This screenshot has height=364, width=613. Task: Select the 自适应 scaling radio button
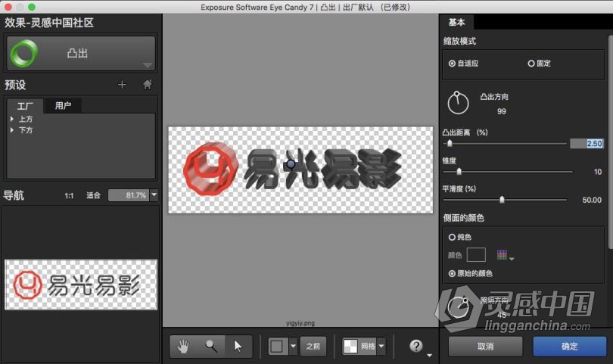(x=452, y=64)
